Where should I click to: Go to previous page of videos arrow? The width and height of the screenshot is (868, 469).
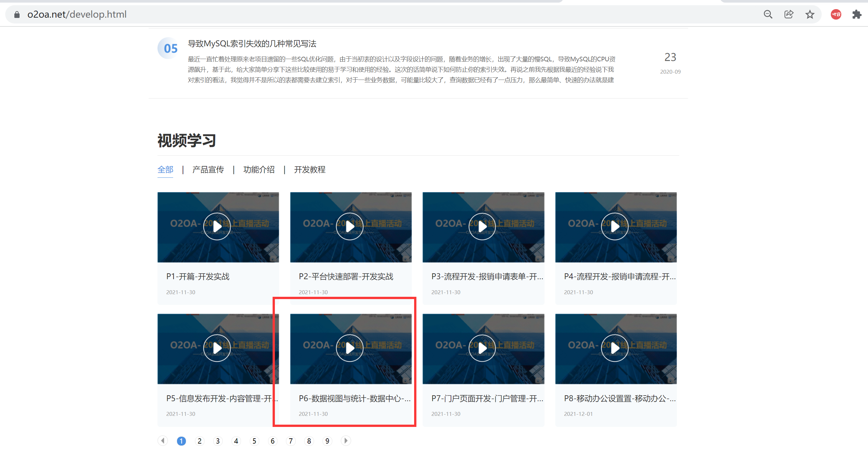163,441
